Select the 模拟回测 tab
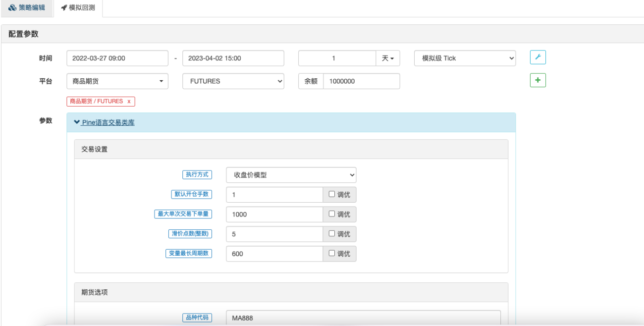Screen dimensions: 644x326 78,8
